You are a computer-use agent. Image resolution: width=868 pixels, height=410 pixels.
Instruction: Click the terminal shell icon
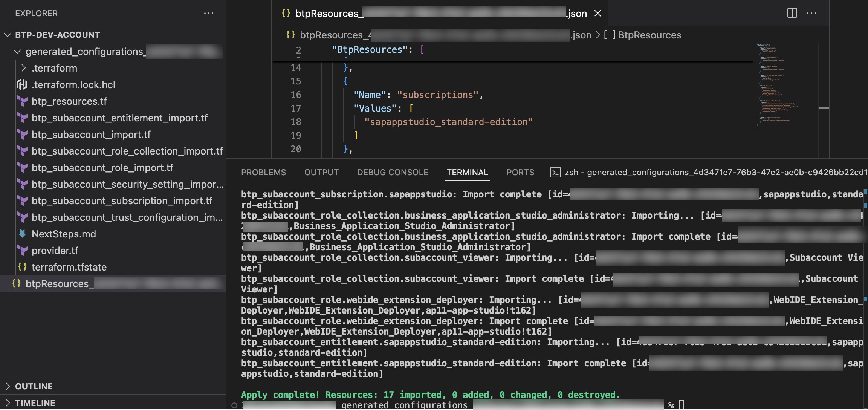tap(555, 172)
